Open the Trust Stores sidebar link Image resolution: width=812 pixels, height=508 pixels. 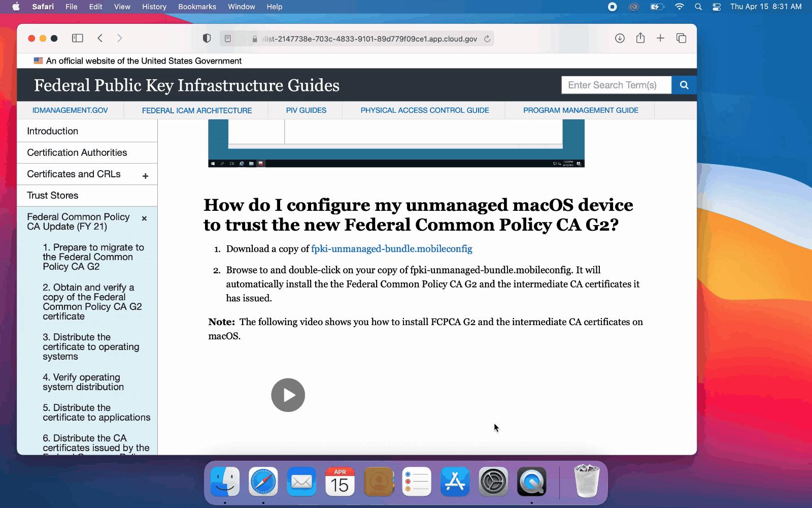[x=53, y=196]
